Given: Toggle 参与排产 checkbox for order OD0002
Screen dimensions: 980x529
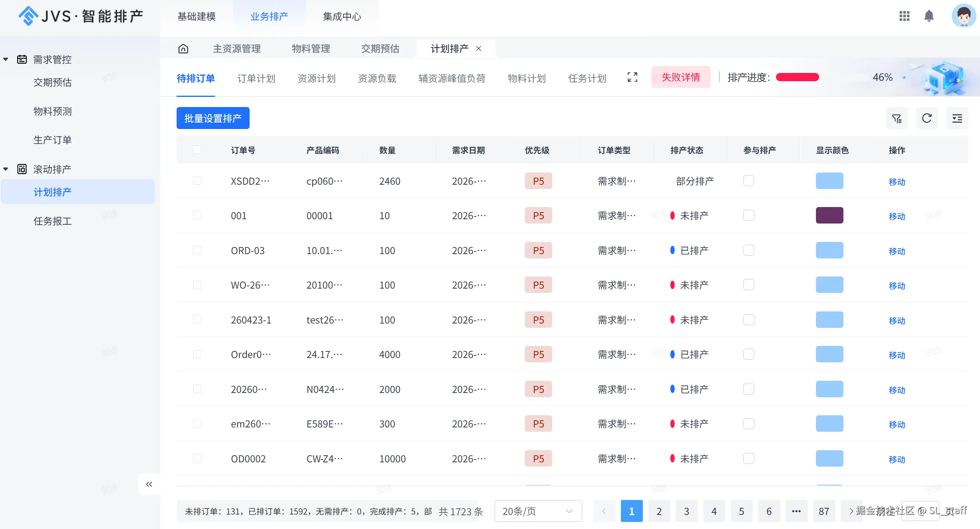Looking at the screenshot, I should tap(749, 458).
